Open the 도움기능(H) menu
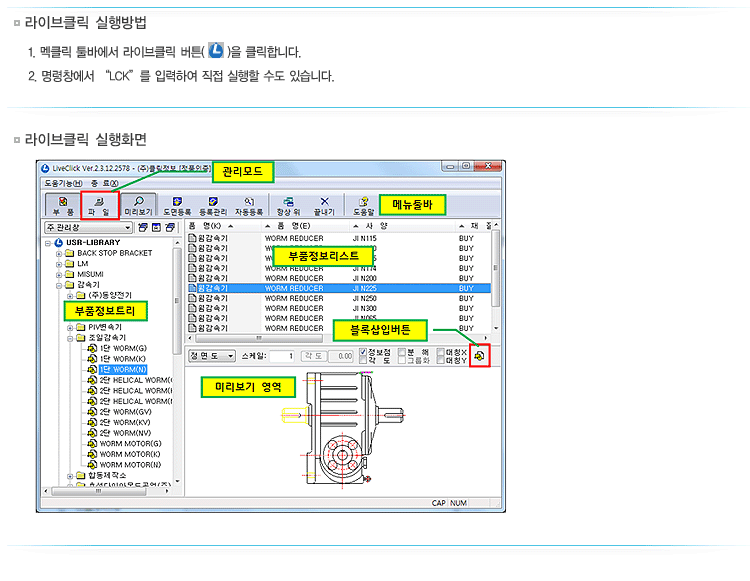750x581 pixels. (x=63, y=183)
